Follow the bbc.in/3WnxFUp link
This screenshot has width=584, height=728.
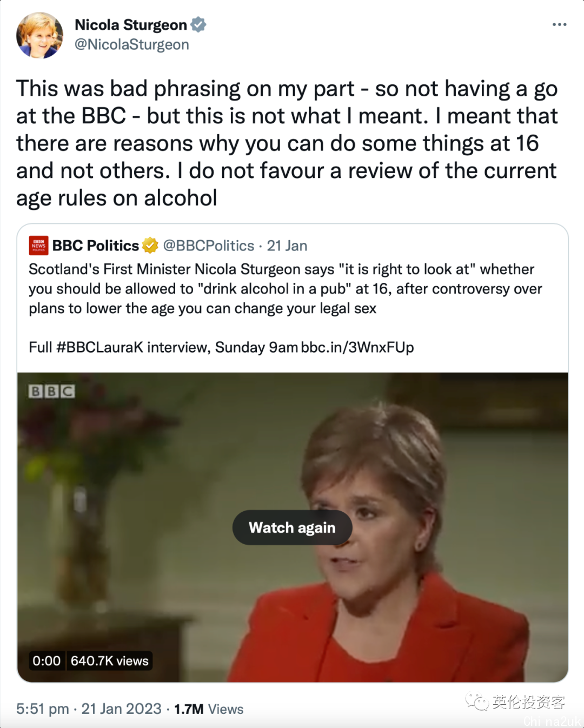pos(357,347)
